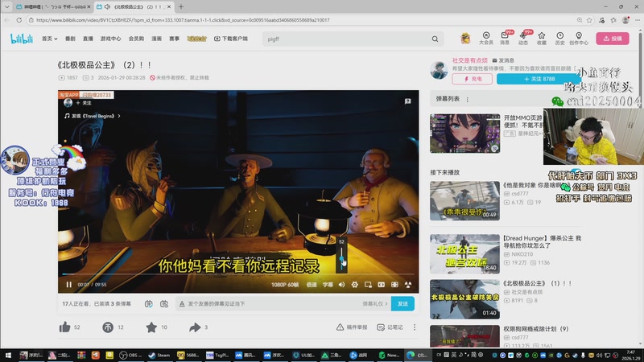Expand the 弹幕列表 options menu

click(468, 99)
